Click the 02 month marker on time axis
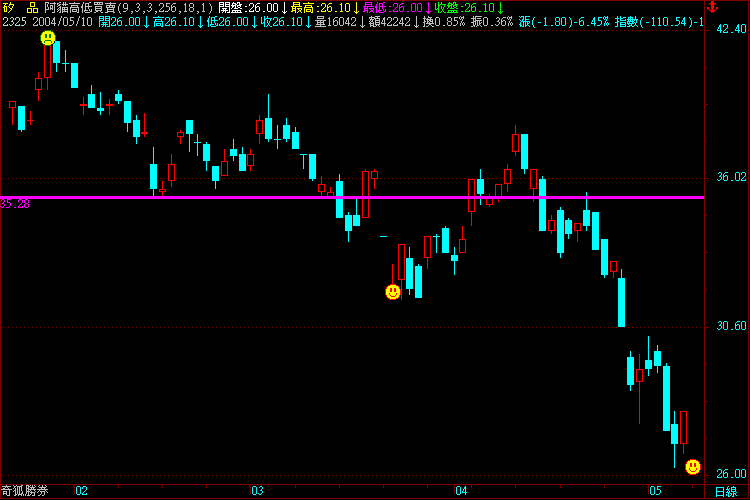The image size is (750, 500). tap(81, 491)
